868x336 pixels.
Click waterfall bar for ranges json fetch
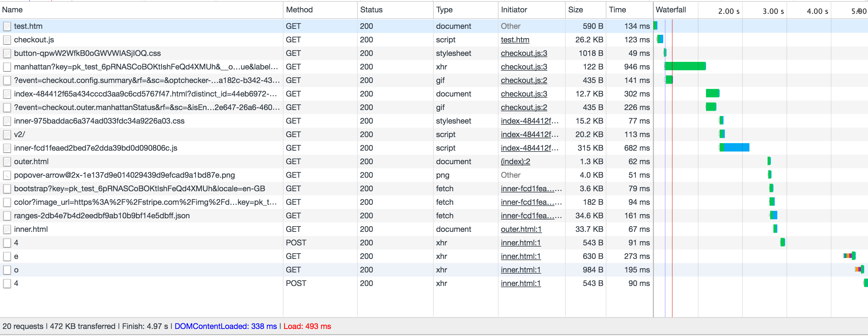click(x=774, y=215)
